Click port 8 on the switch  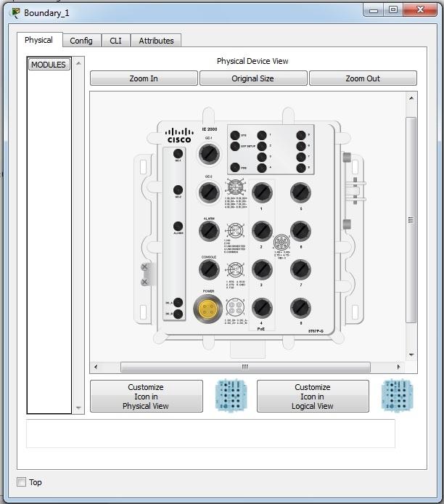point(300,308)
